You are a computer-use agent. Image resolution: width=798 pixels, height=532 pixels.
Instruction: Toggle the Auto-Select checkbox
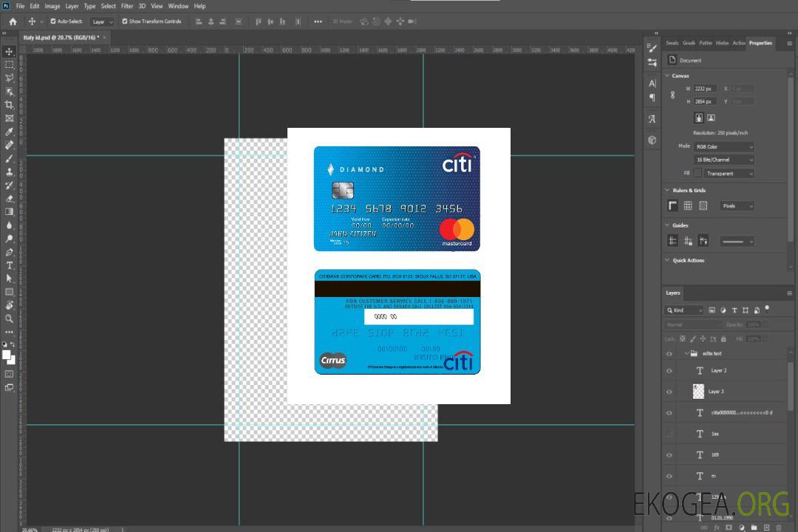53,21
